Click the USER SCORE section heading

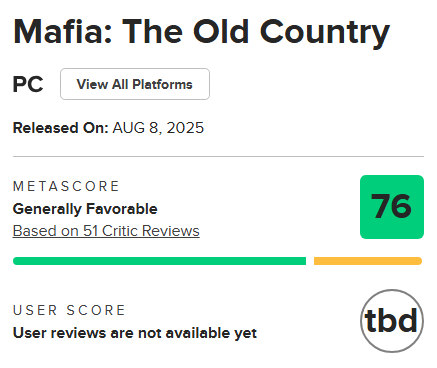coord(69,310)
